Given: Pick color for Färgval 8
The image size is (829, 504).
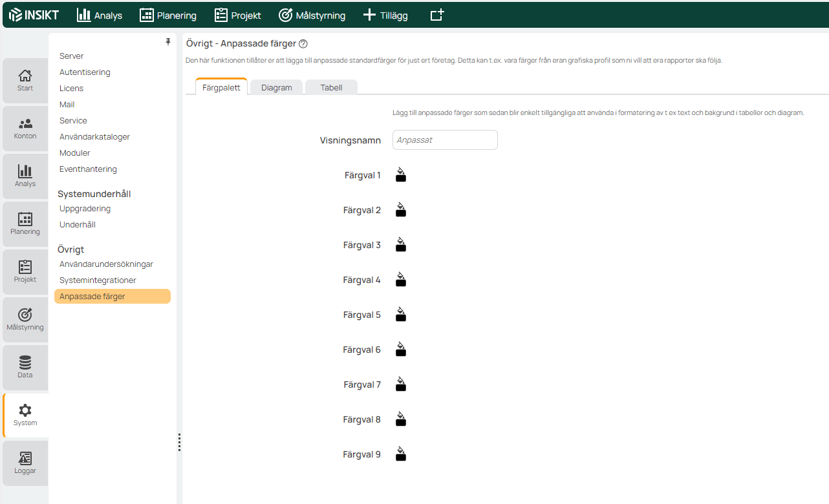Looking at the screenshot, I should (x=401, y=419).
